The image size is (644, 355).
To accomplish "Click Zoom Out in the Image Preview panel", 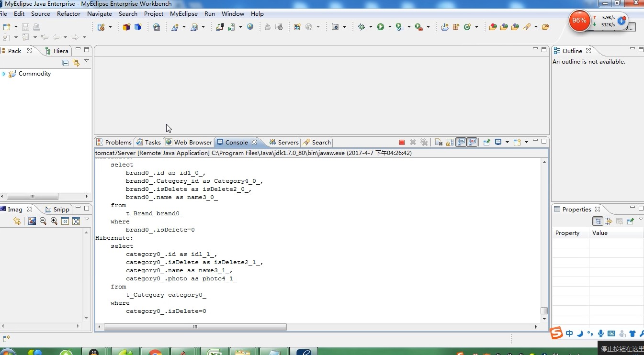I will [x=43, y=221].
